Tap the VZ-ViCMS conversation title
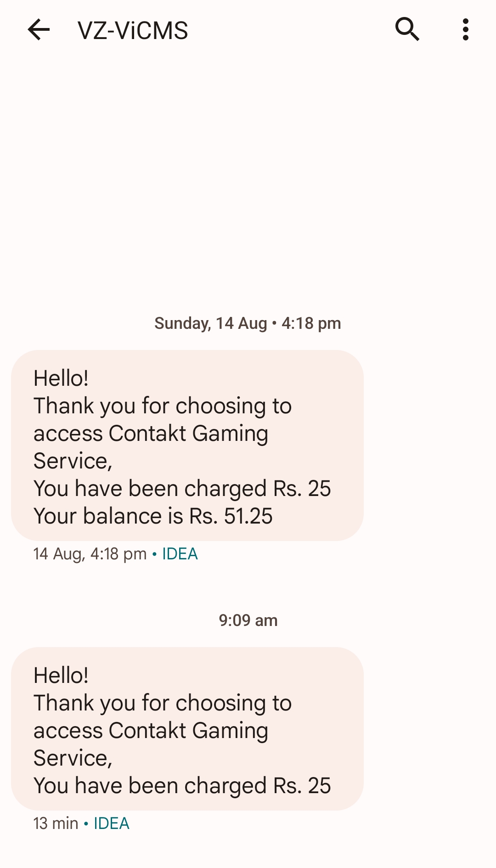 click(133, 31)
